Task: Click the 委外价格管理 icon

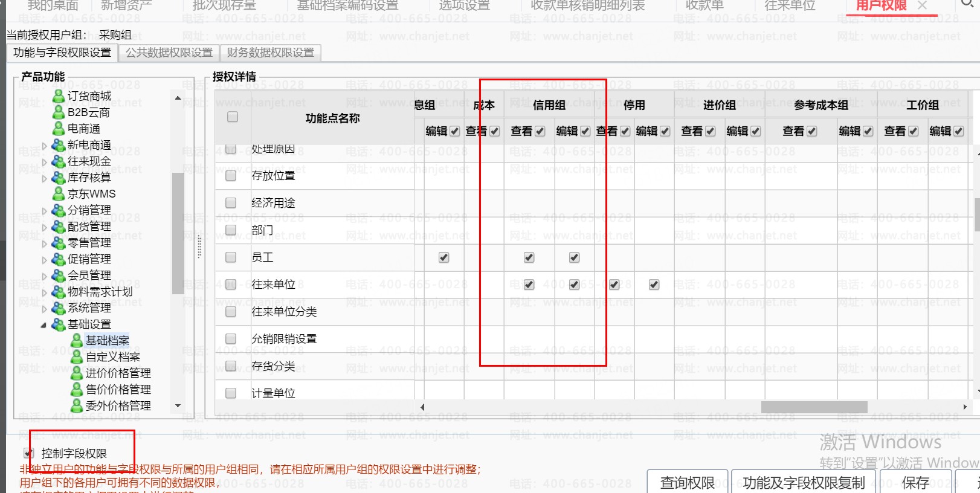Action: click(x=77, y=406)
